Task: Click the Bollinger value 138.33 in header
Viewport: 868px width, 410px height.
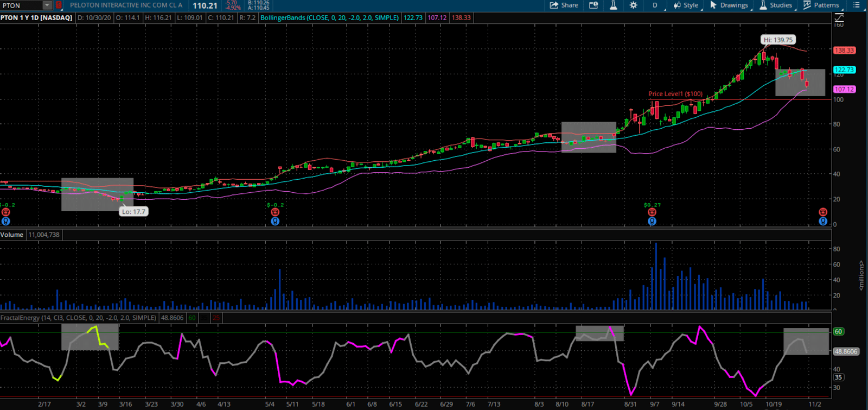Action: coord(461,18)
